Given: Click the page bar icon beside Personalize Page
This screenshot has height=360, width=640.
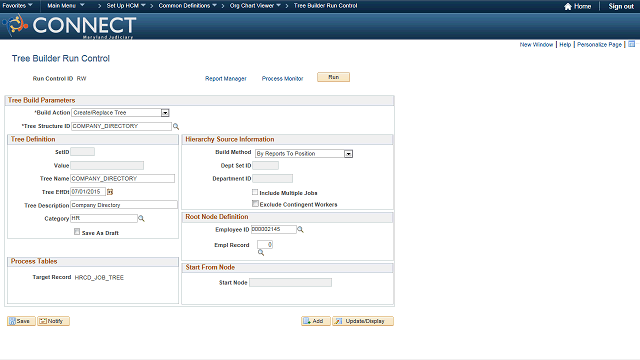Looking at the screenshot, I should tap(631, 44).
